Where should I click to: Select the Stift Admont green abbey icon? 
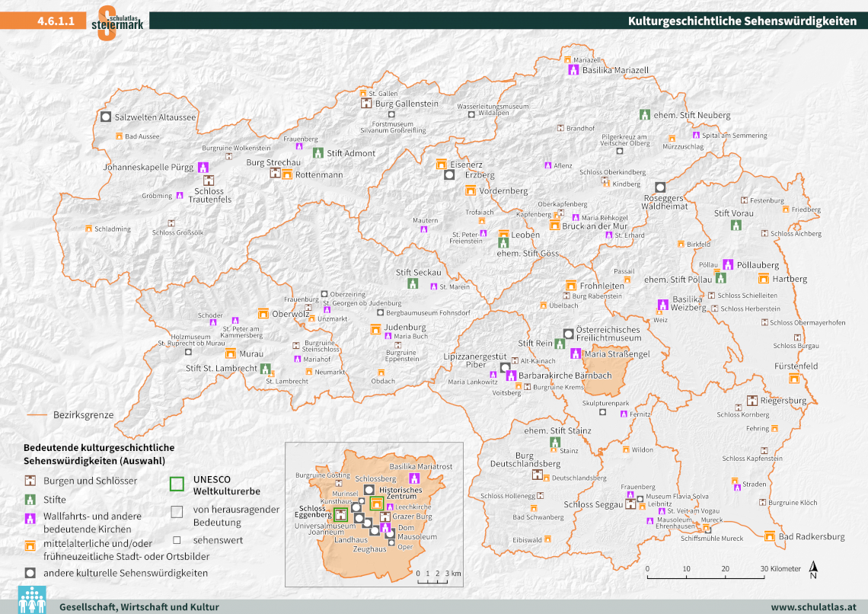(318, 153)
